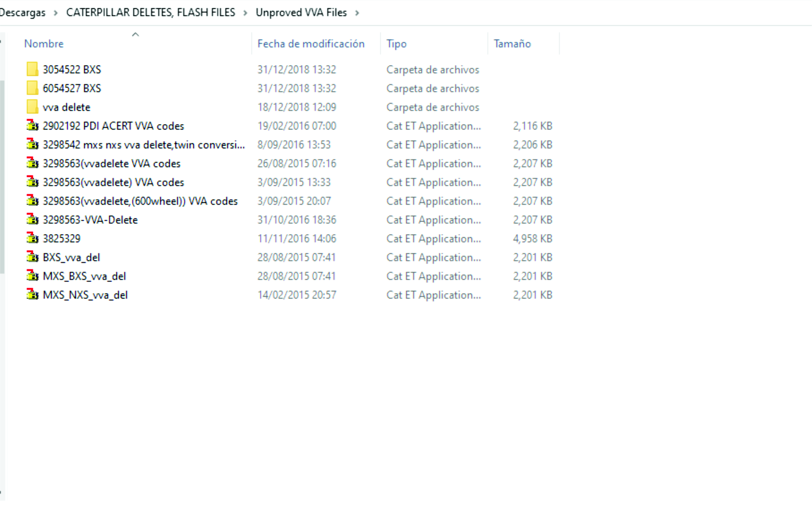Select file name 3298563(vvadelete VVA codes

point(112,164)
